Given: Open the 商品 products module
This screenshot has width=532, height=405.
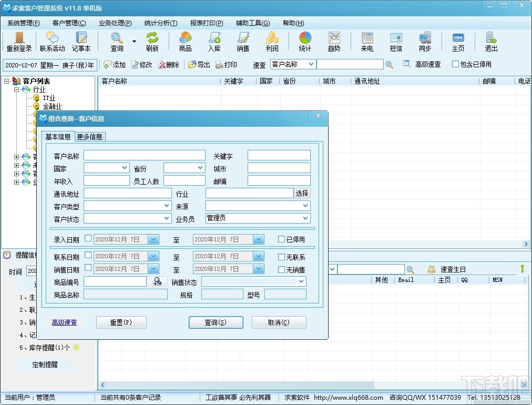Looking at the screenshot, I should (x=185, y=42).
